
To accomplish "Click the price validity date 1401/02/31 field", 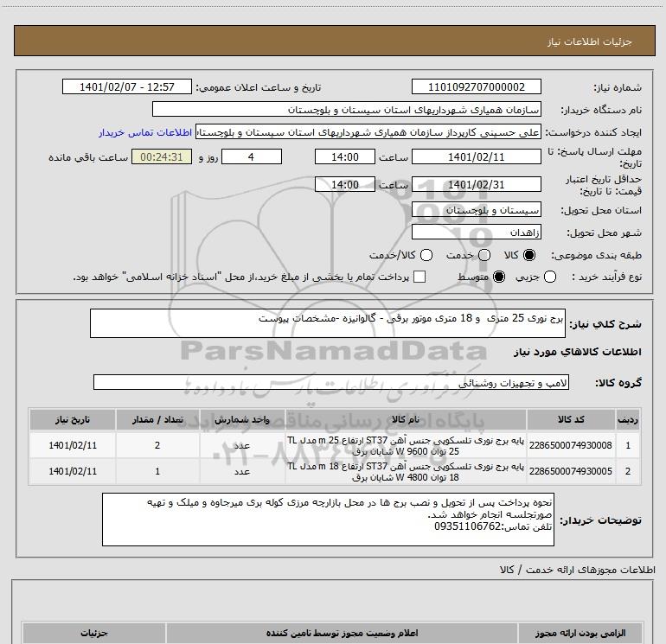I will pos(476,184).
